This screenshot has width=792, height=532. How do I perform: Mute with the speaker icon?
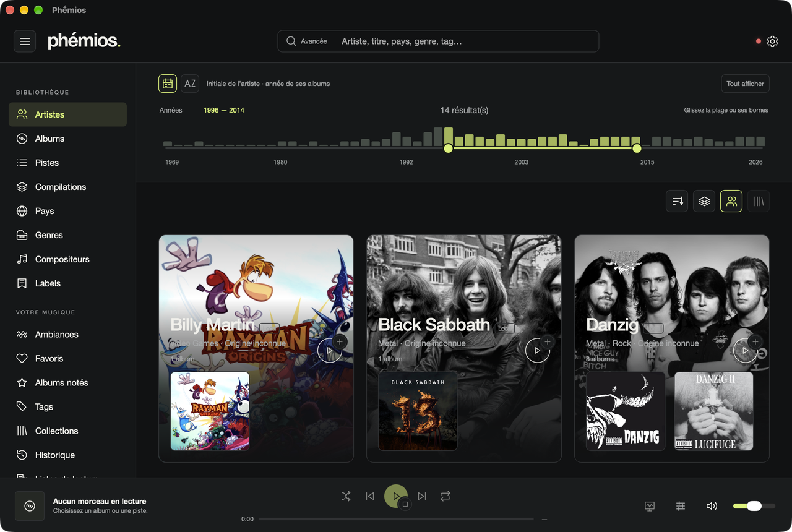712,506
